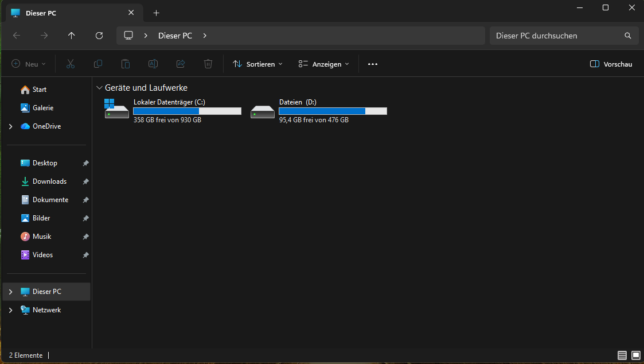Navigate up one level with up arrow
The image size is (644, 364).
[72, 36]
